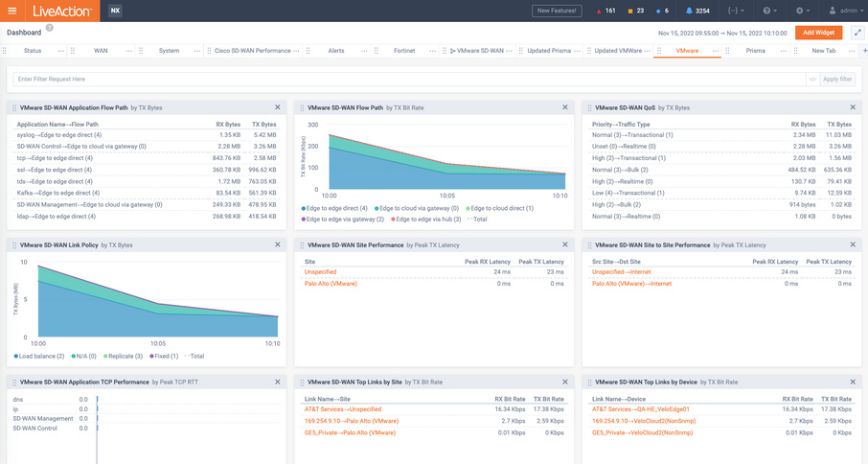The width and height of the screenshot is (868, 464).
Task: Click the Dashboard help icon
Action: click(49, 28)
